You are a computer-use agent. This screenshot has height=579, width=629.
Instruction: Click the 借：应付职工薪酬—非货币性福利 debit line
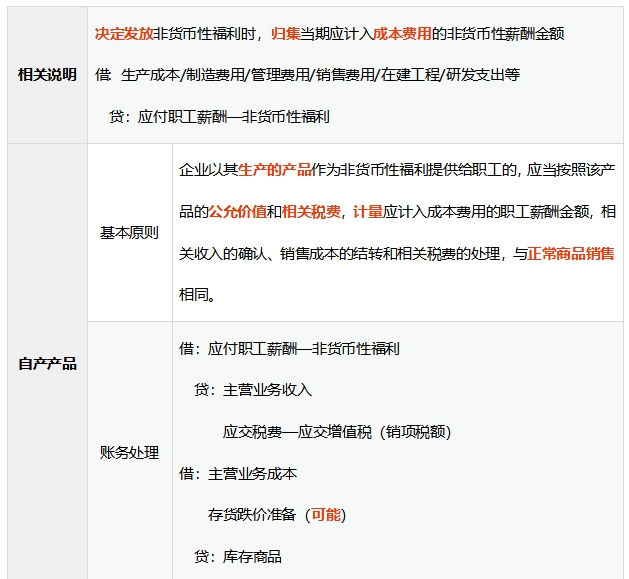(289, 349)
